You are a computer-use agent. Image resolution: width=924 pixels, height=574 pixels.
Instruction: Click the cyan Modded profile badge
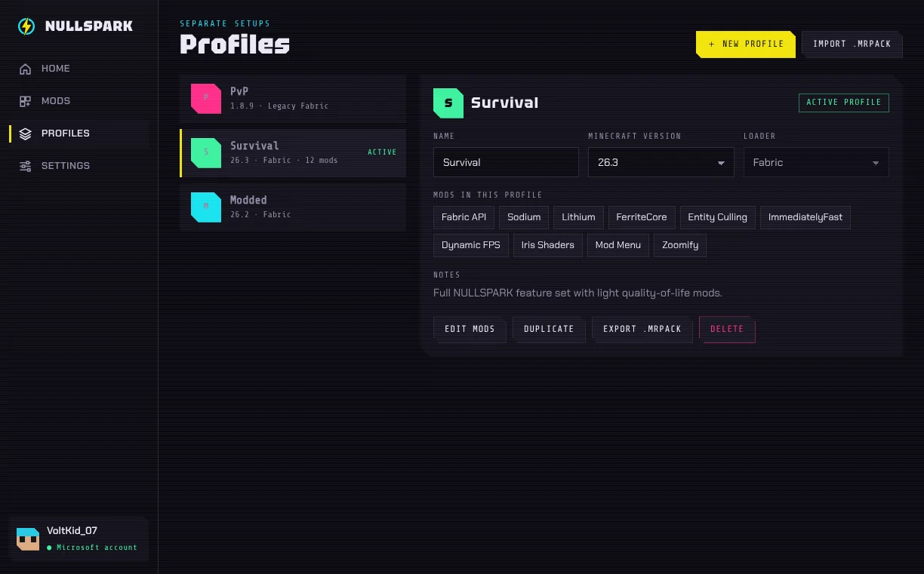coord(205,207)
